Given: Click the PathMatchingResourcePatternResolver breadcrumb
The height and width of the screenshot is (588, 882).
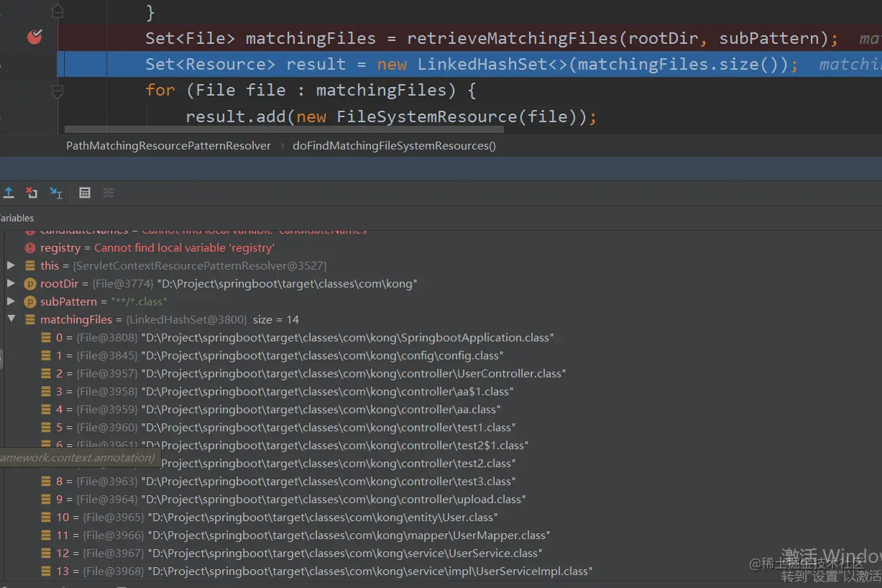Looking at the screenshot, I should 168,145.
